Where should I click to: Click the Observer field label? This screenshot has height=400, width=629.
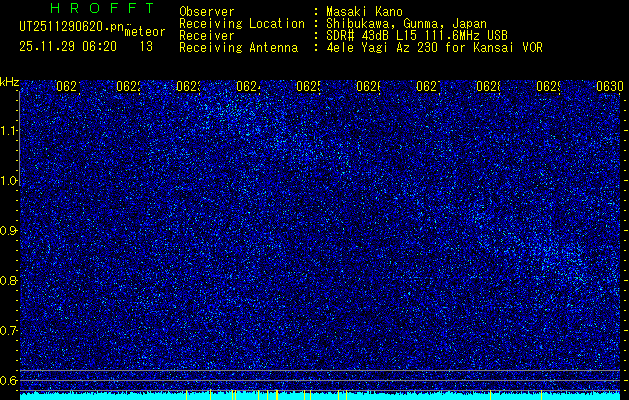[207, 12]
